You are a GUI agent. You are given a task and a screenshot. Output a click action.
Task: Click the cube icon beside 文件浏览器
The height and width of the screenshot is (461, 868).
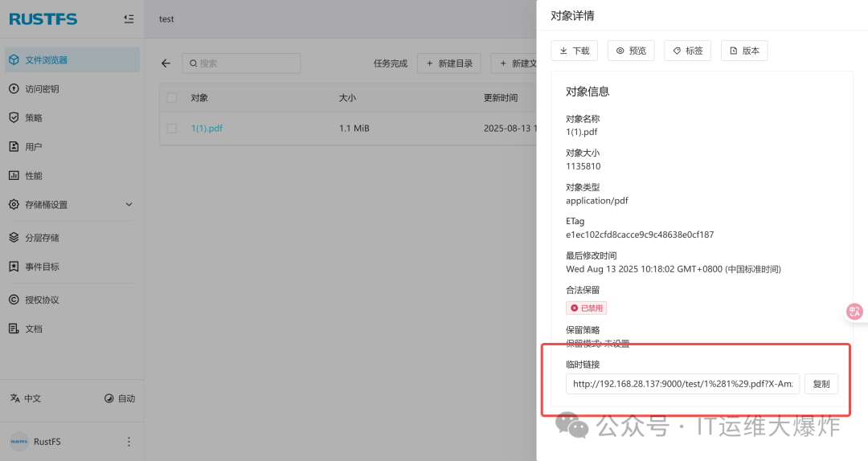click(14, 59)
